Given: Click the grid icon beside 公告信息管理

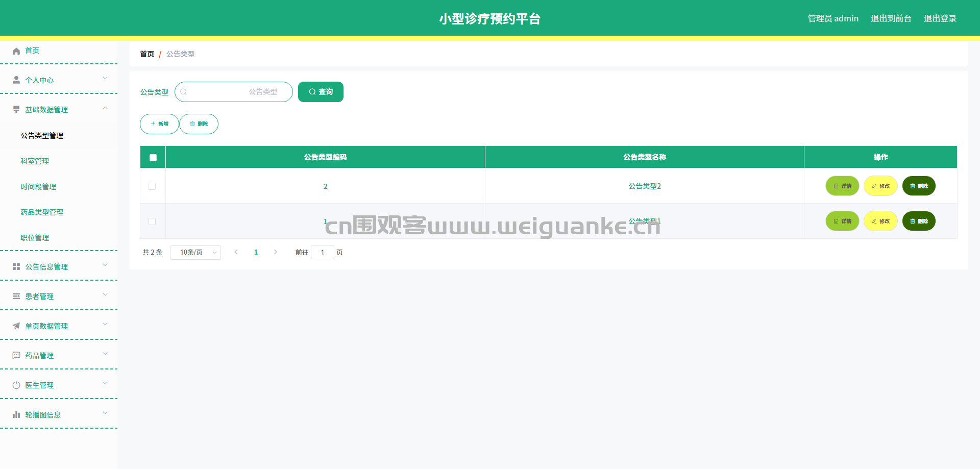Looking at the screenshot, I should pos(16,267).
